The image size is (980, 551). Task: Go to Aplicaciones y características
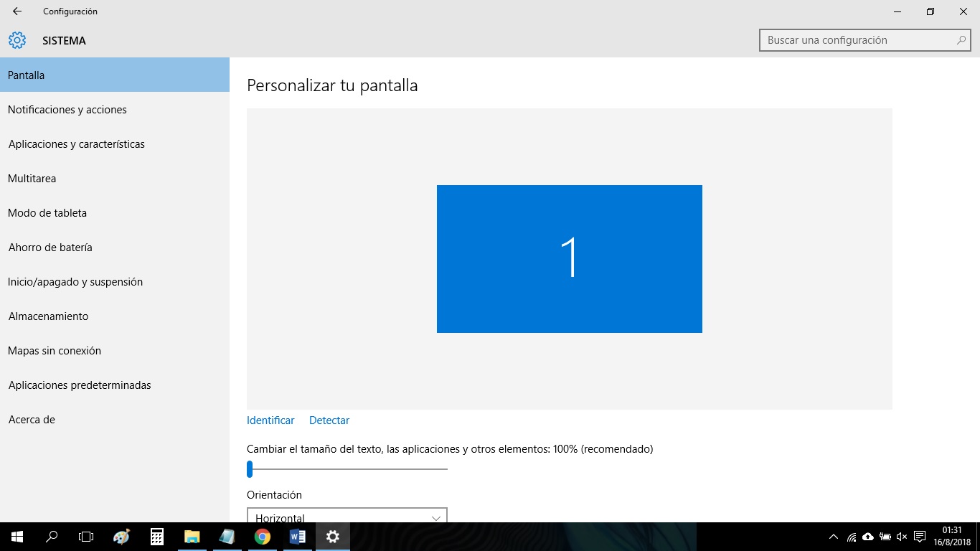[115, 143]
